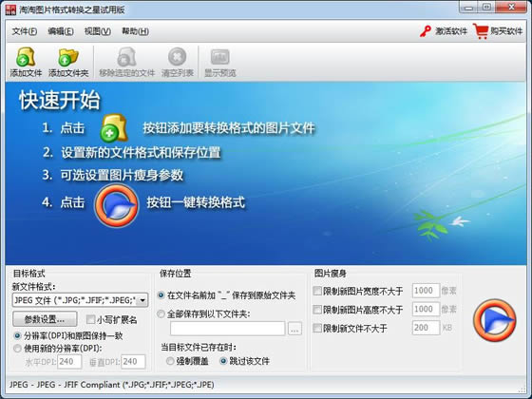Select 强制覆盖 radio option
Image resolution: width=532 pixels, height=399 pixels.
tap(170, 361)
